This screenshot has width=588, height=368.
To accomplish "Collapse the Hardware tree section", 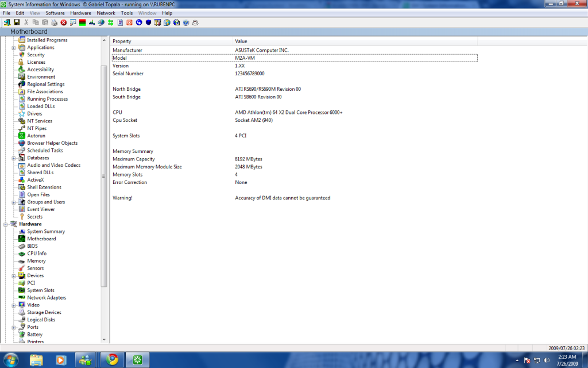I will tap(6, 224).
